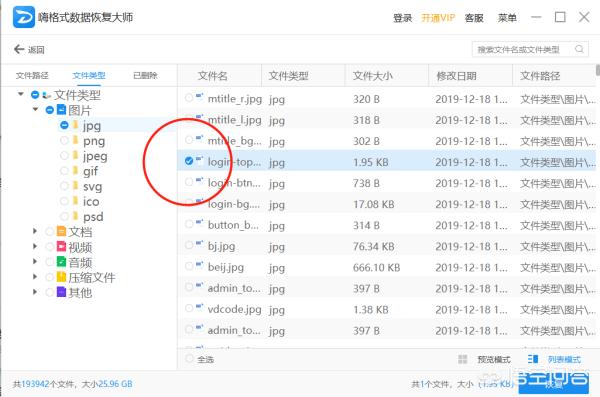This screenshot has width=600, height=397.
Task: Click file icon of bj.jpg
Action: [x=199, y=244]
